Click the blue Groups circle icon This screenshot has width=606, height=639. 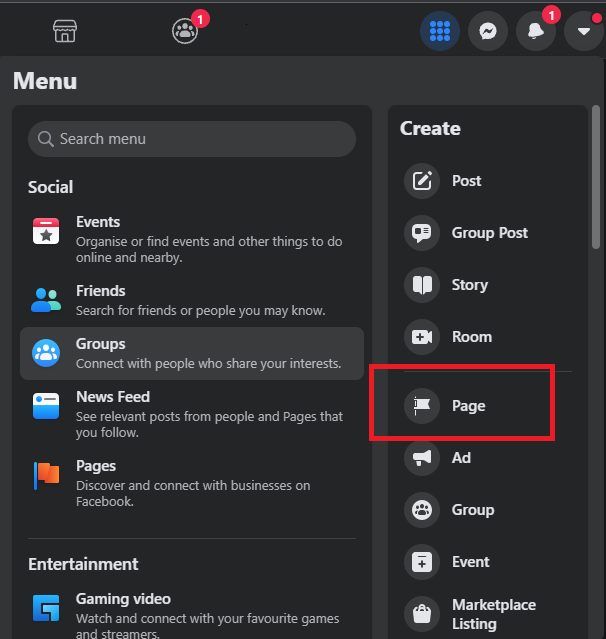click(x=46, y=353)
